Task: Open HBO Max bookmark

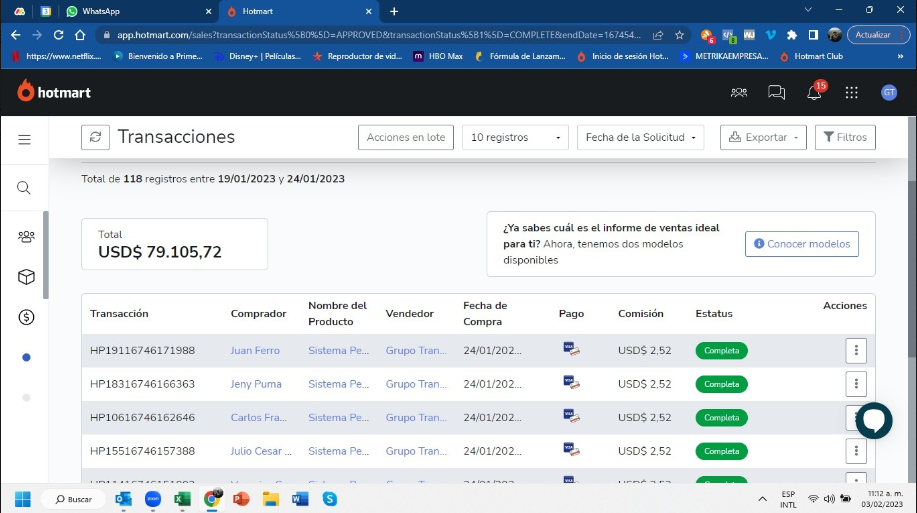Action: point(438,56)
